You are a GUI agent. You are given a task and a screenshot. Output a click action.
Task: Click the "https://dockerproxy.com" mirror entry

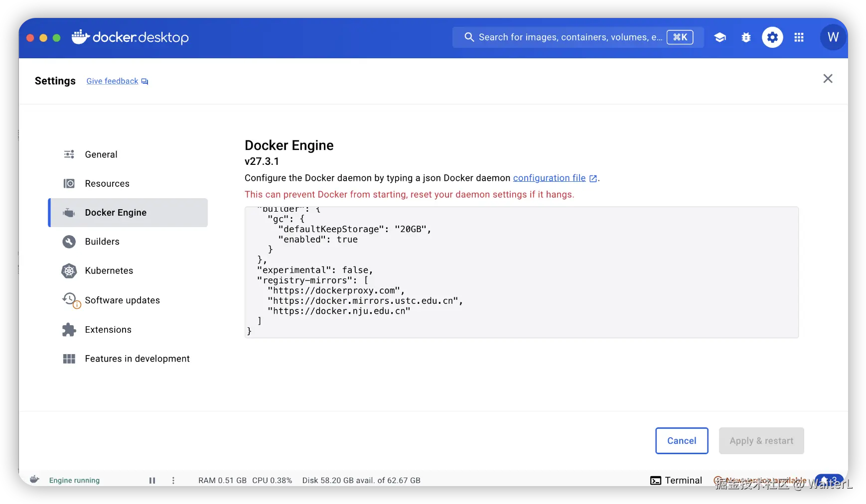(336, 291)
